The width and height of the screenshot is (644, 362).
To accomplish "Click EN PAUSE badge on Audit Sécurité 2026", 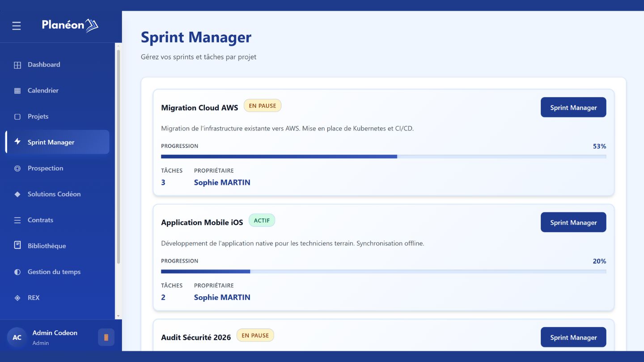I will (x=255, y=335).
